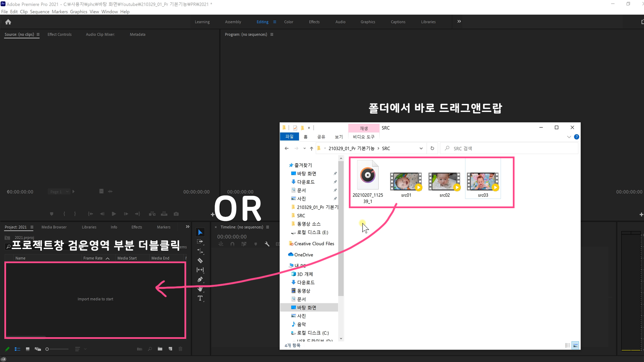
Task: Toggle insert sequences as nests in Timeline
Action: (221, 244)
